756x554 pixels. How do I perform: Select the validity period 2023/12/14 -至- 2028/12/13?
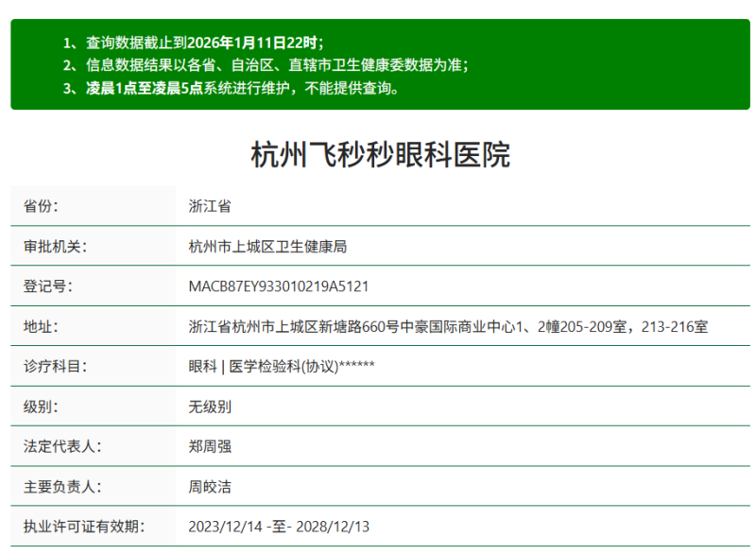[x=279, y=527]
